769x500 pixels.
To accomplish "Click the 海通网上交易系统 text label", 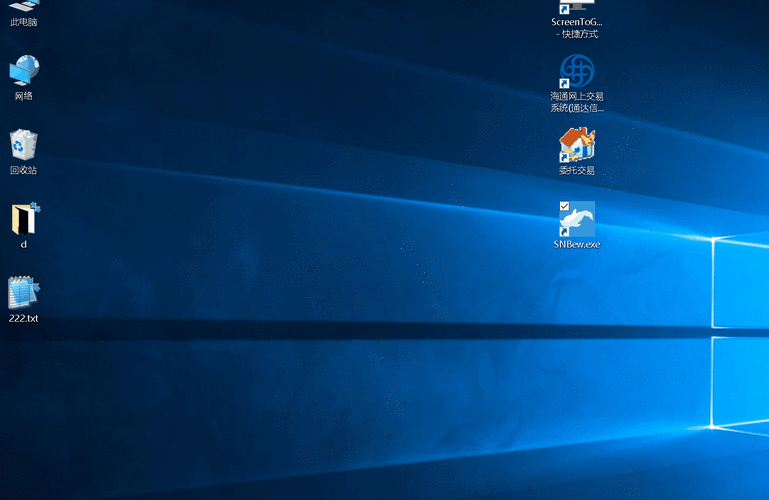I will point(577,102).
